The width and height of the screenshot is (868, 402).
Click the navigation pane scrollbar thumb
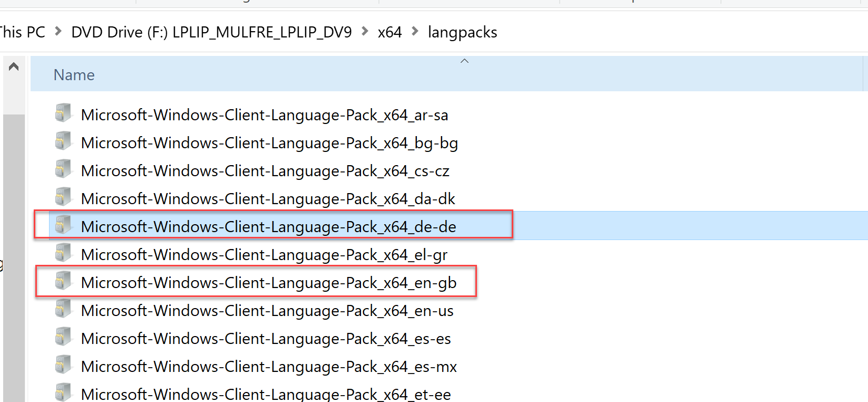coord(14,258)
